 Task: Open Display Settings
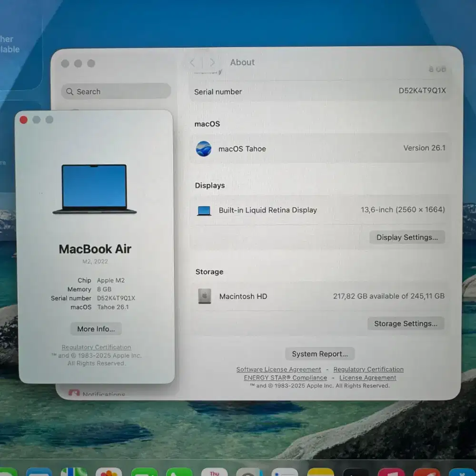407,237
